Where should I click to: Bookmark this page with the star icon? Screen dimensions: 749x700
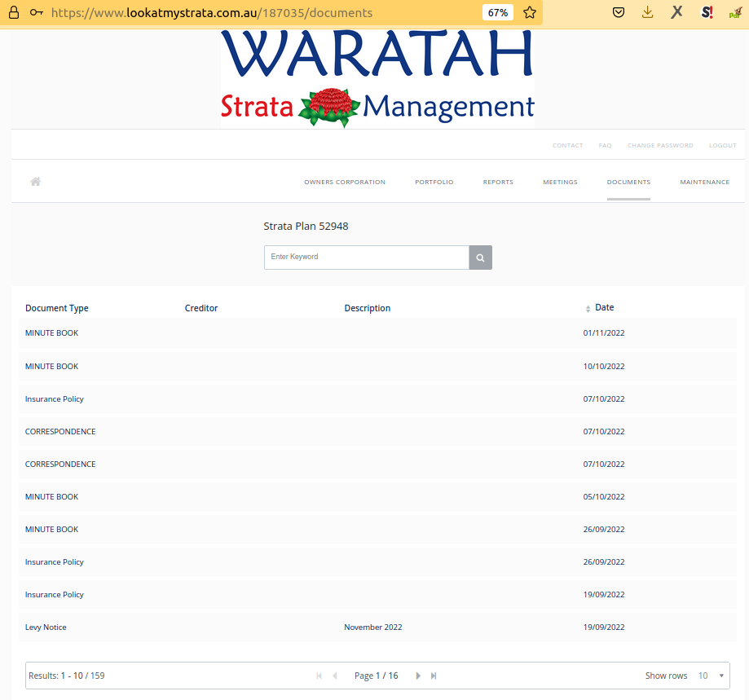[x=530, y=12]
